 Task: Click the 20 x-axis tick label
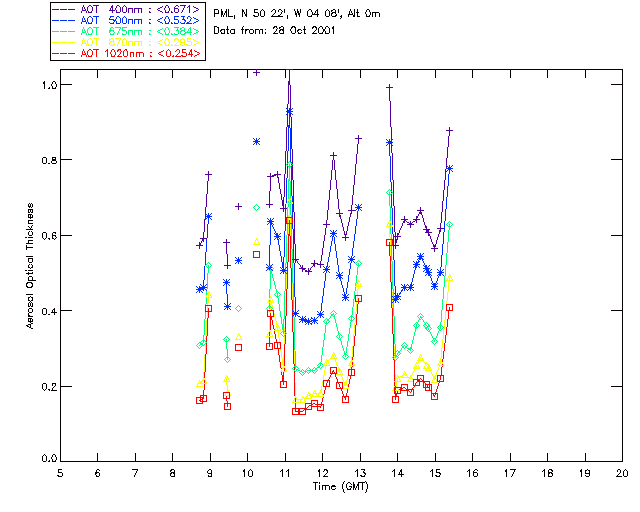[622, 473]
